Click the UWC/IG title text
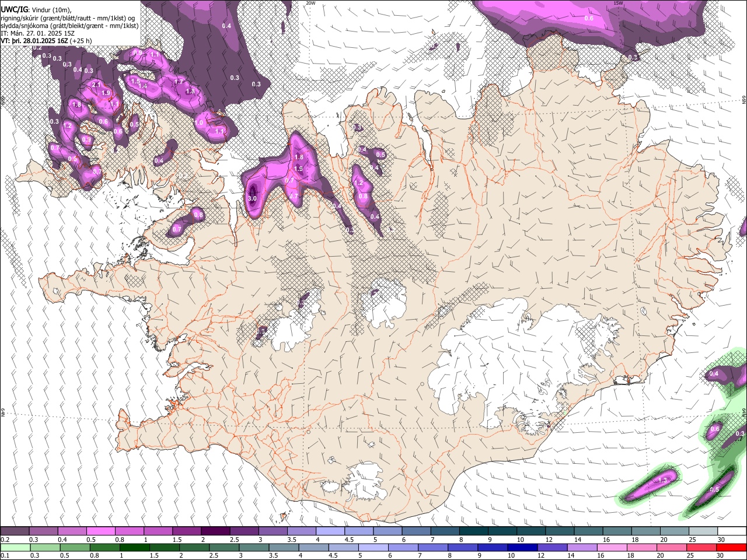The height and width of the screenshot is (560, 747). tap(15, 9)
